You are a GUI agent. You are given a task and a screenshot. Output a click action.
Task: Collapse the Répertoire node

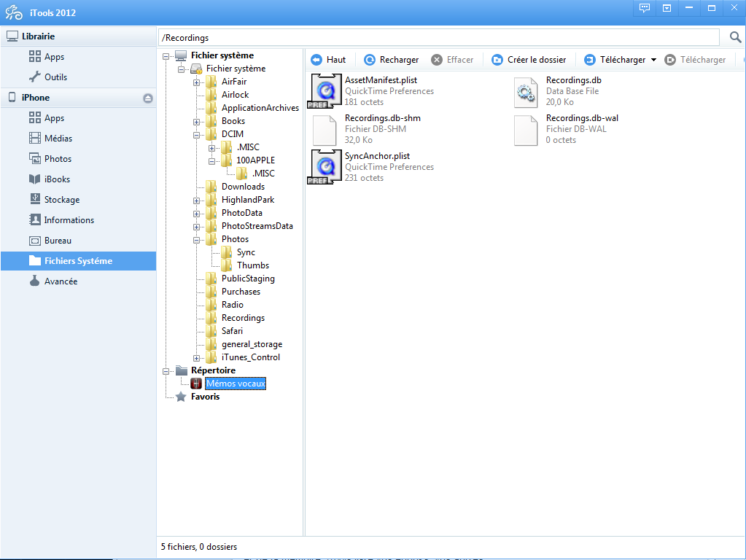click(x=166, y=371)
